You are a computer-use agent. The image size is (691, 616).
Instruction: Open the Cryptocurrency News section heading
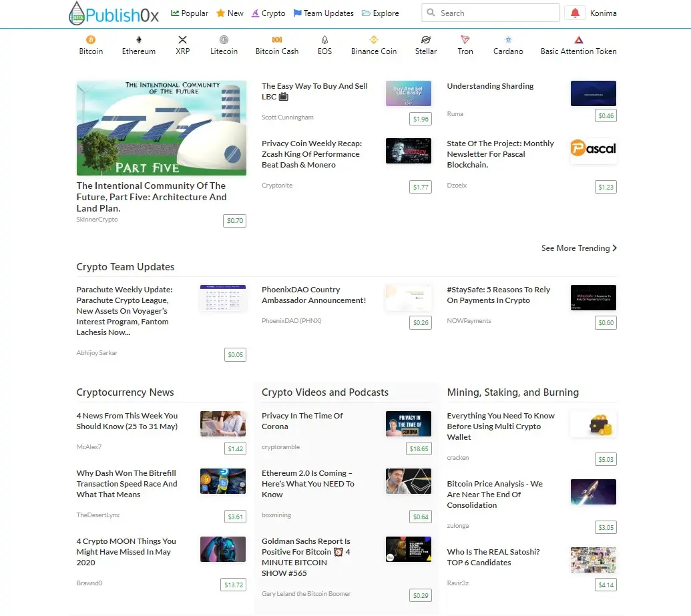click(125, 392)
